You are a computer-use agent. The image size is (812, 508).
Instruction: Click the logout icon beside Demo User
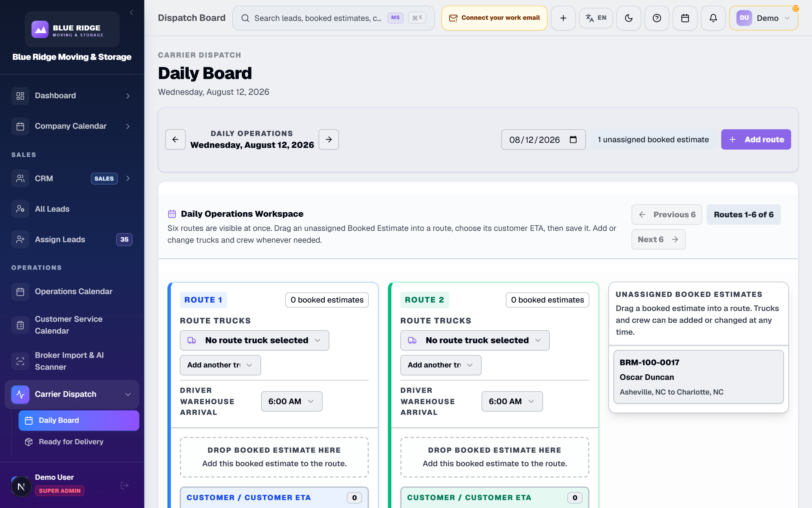click(125, 485)
